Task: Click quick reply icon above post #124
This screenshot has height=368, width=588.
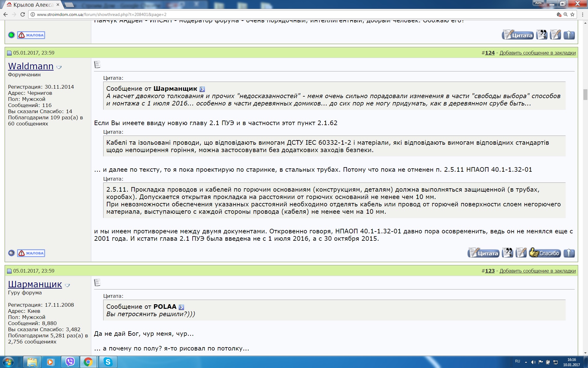Action: (555, 35)
